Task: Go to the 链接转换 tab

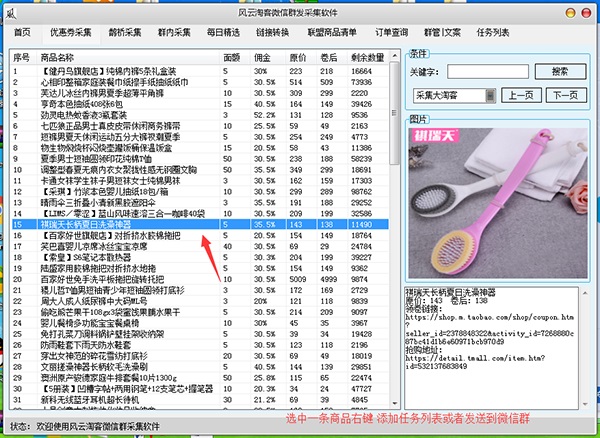Action: [272, 33]
